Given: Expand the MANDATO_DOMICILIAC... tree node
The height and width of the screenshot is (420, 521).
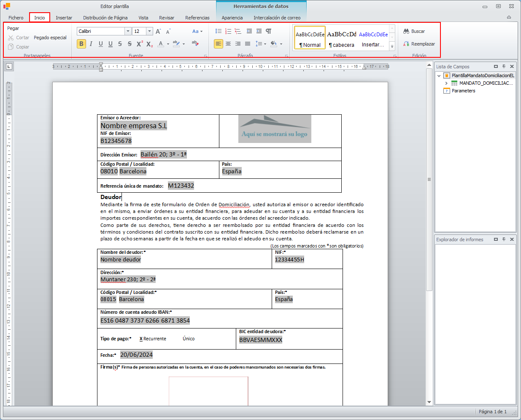Looking at the screenshot, I should click(x=446, y=83).
